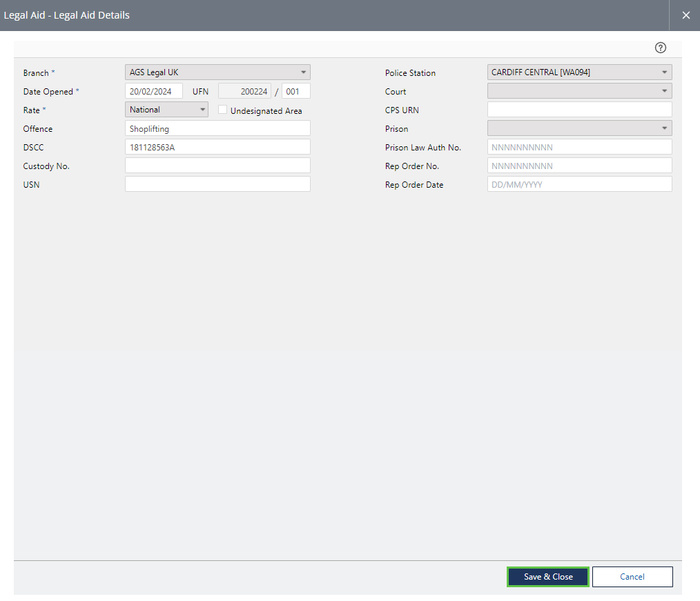Click into the DSCC field
This screenshot has height=601, width=700.
click(217, 147)
